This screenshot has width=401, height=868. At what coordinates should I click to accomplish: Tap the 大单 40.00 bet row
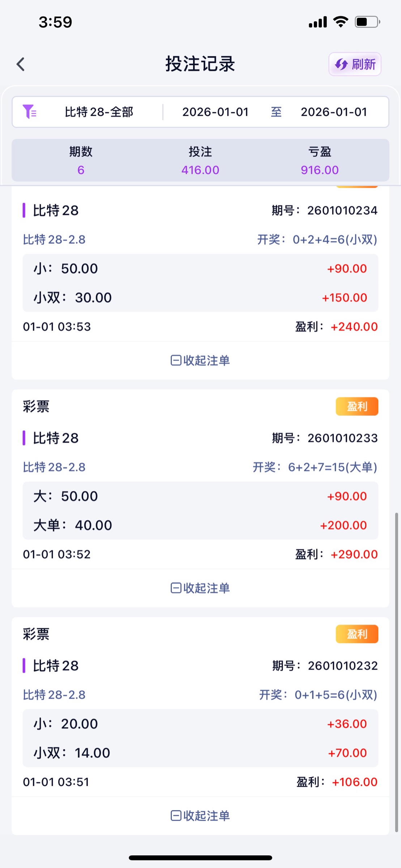click(x=200, y=525)
